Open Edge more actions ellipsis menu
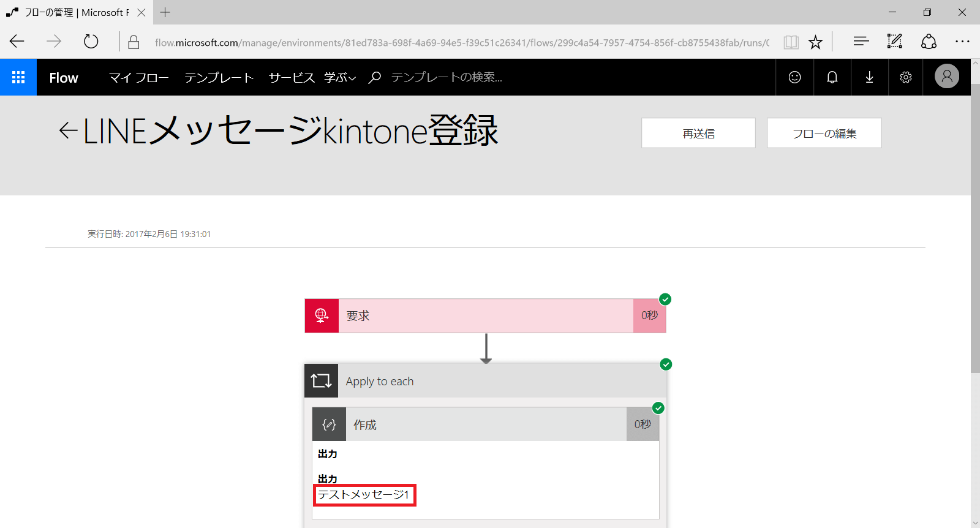 (x=962, y=42)
